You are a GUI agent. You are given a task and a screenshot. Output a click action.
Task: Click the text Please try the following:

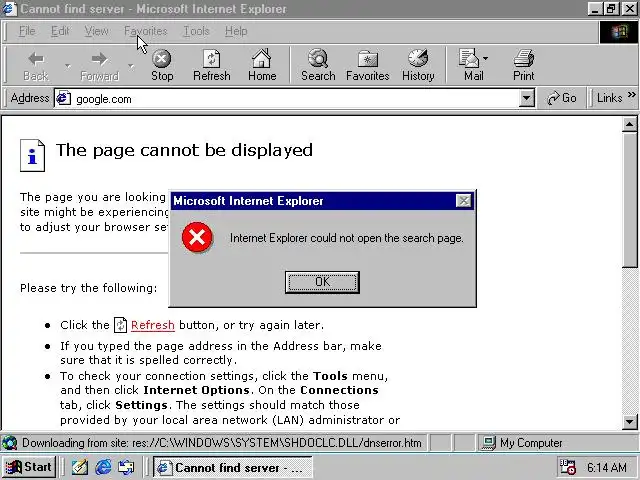click(x=89, y=288)
